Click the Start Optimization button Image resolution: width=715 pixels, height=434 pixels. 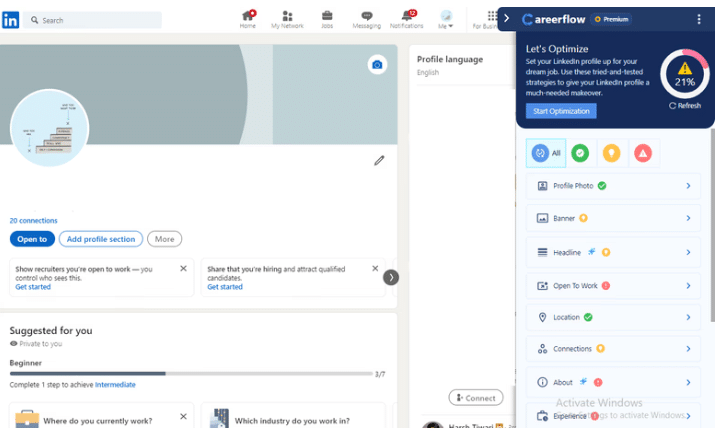click(561, 111)
